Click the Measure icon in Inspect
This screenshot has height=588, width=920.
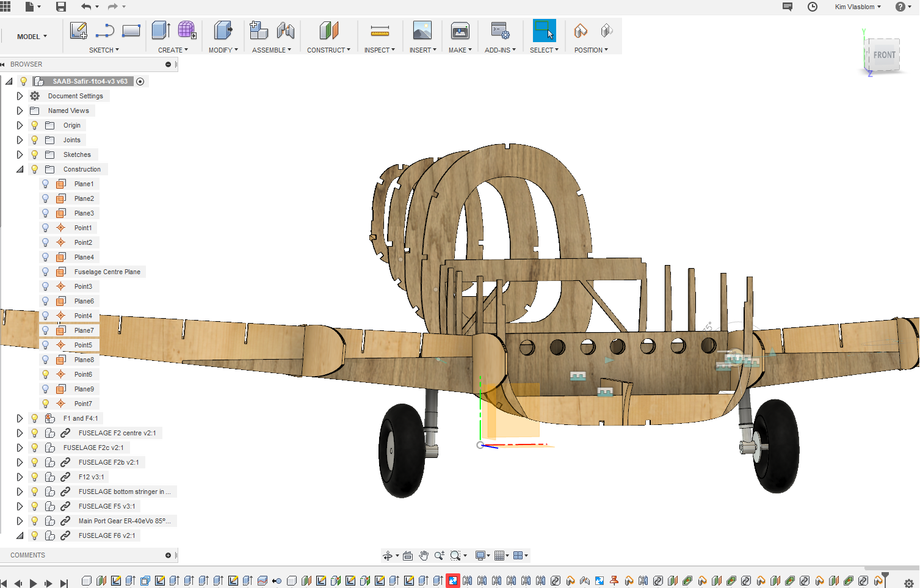coord(380,31)
